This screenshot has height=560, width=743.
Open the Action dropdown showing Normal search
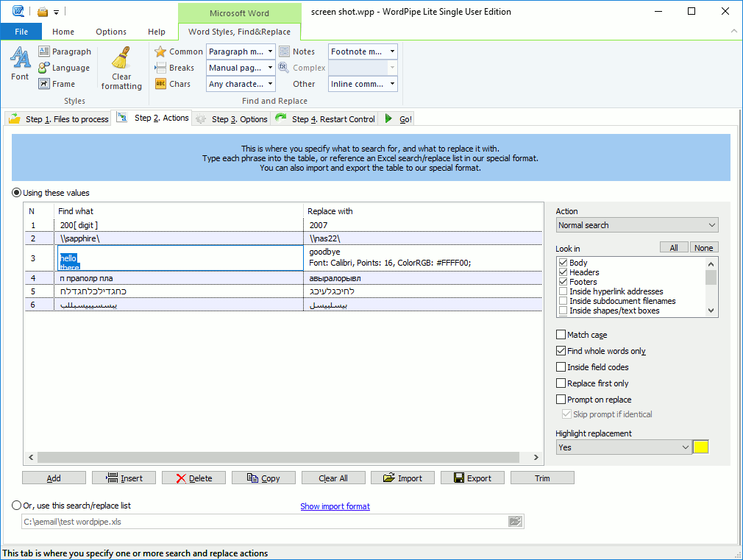tap(637, 224)
